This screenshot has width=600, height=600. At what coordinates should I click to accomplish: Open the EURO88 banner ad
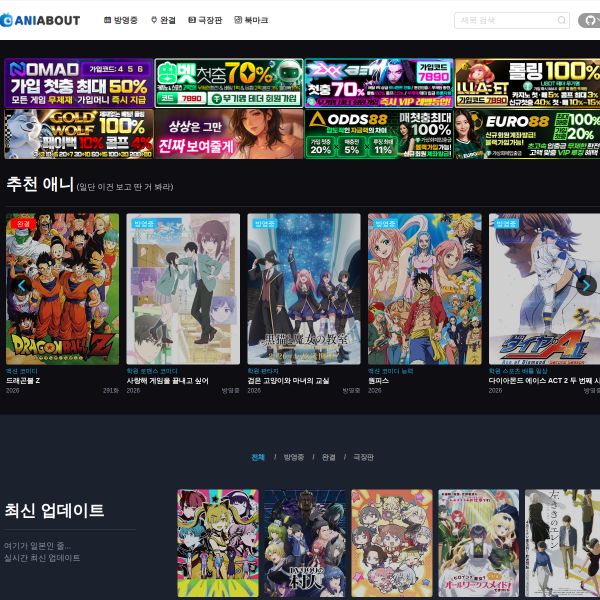tap(527, 134)
